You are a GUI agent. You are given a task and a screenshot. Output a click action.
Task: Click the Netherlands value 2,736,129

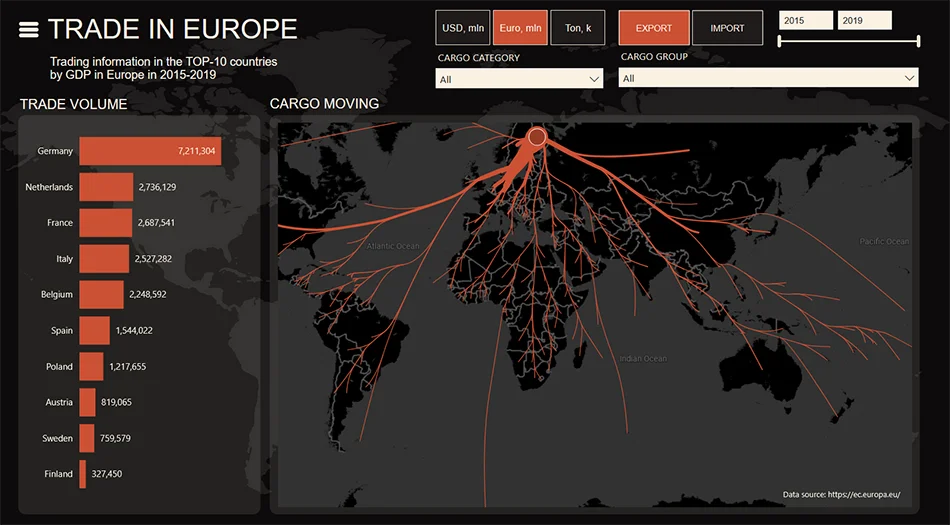[158, 187]
